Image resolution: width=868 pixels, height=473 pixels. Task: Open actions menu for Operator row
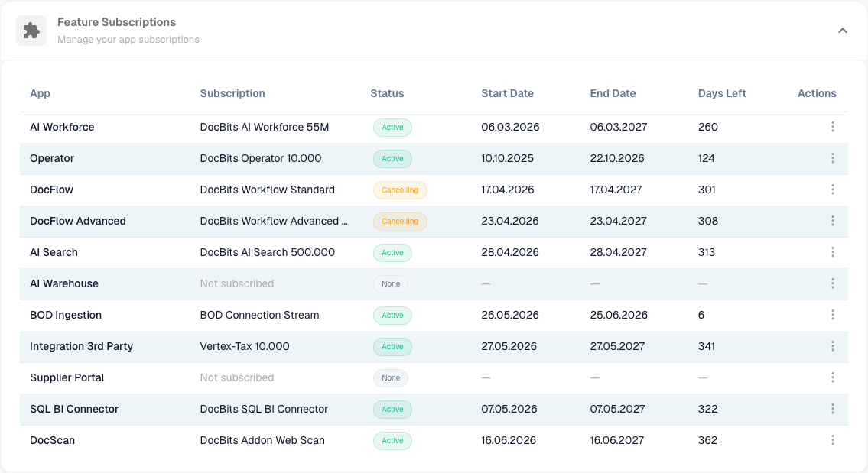pos(832,159)
